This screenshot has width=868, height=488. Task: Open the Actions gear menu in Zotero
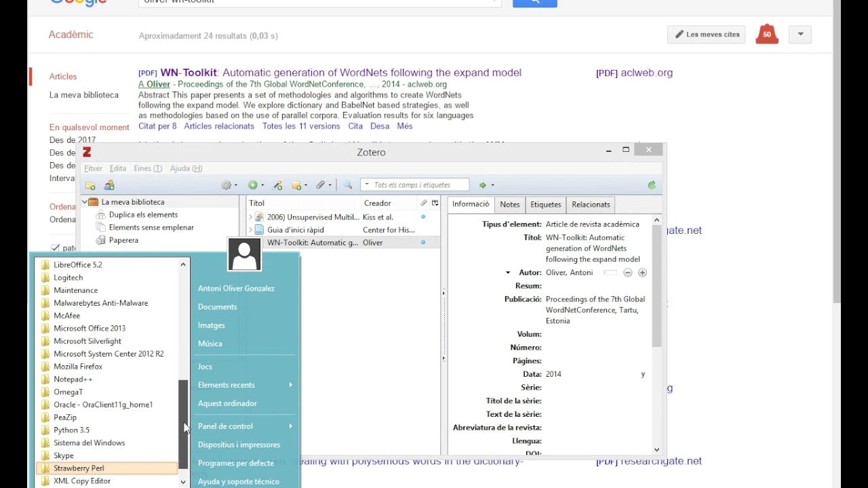point(229,185)
